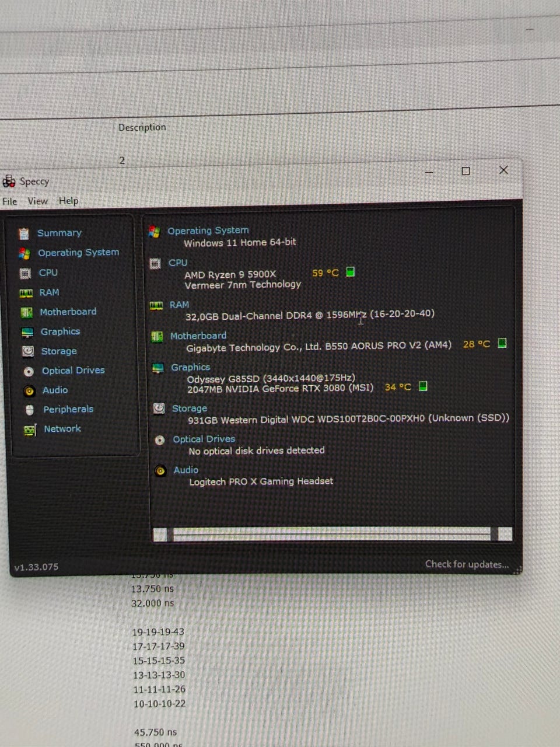This screenshot has height=747, width=560.
Task: Click the Windows flag icon beside the Operating System heading
Action: click(x=155, y=232)
